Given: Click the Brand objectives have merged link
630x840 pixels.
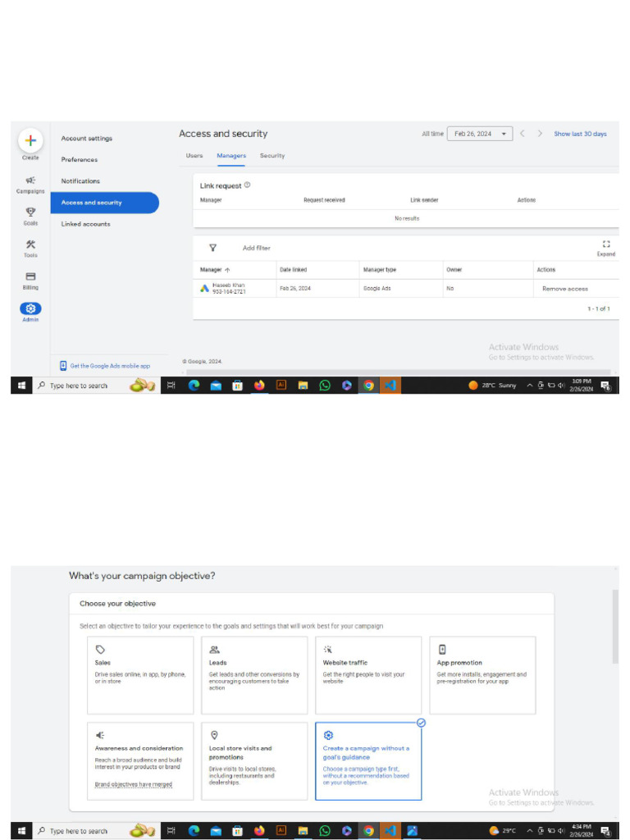Looking at the screenshot, I should pyautogui.click(x=134, y=784).
